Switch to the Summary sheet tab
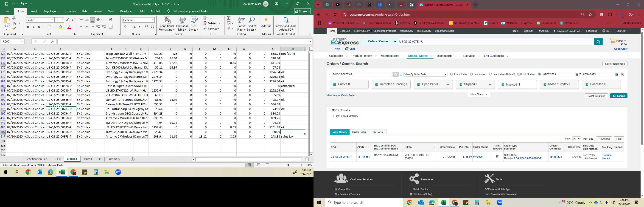The width and height of the screenshot is (644, 207). (114, 159)
